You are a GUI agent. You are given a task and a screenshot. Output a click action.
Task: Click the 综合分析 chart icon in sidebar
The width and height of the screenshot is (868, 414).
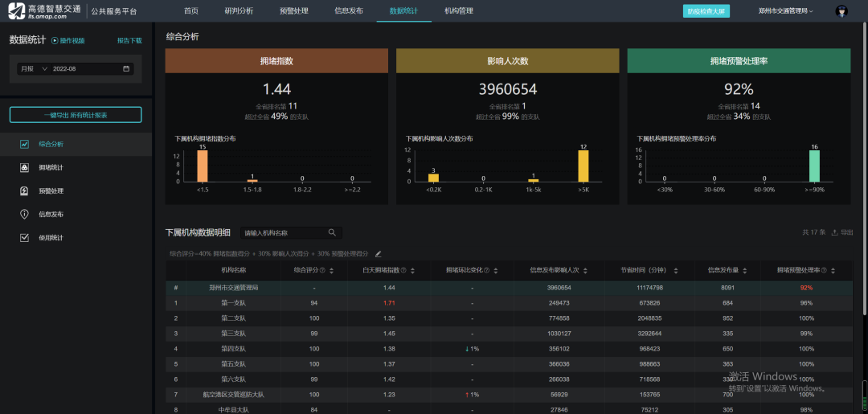(24, 144)
